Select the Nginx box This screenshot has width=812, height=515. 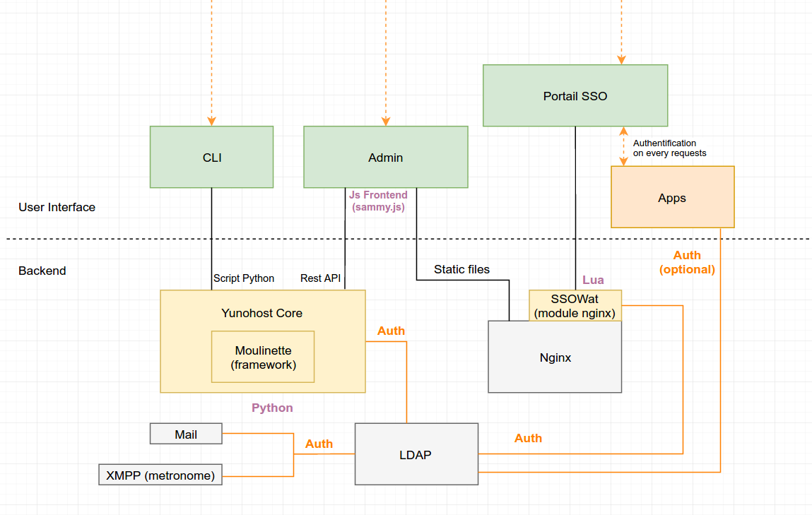click(x=555, y=357)
